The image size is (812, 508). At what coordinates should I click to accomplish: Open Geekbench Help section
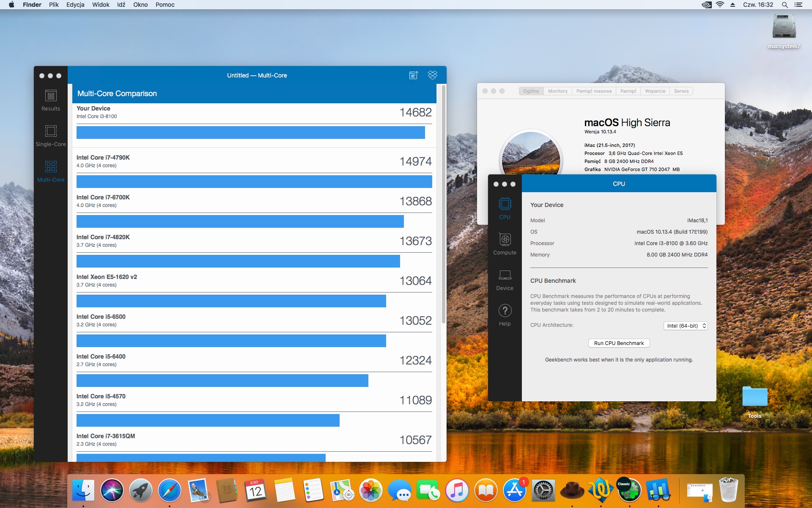coord(505,315)
